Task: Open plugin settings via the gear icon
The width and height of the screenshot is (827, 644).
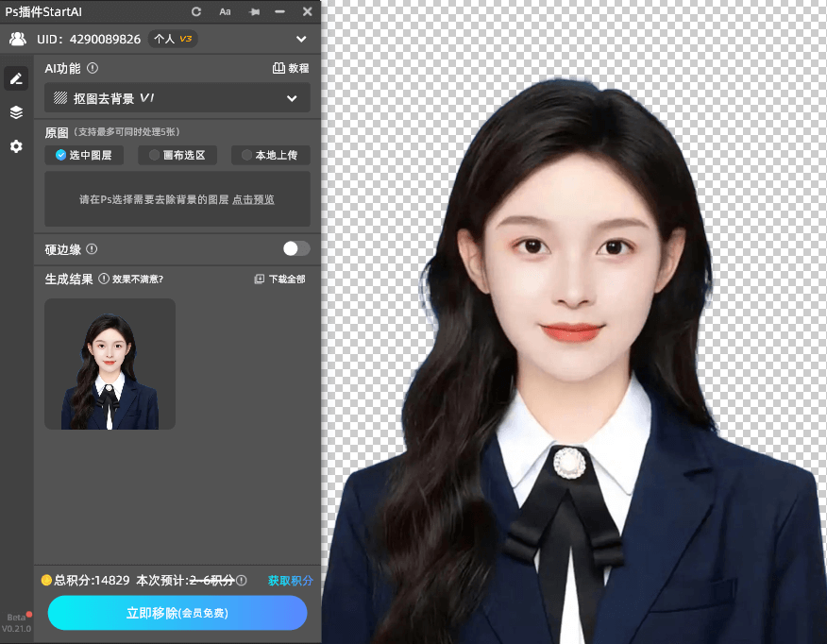Action: click(x=15, y=146)
